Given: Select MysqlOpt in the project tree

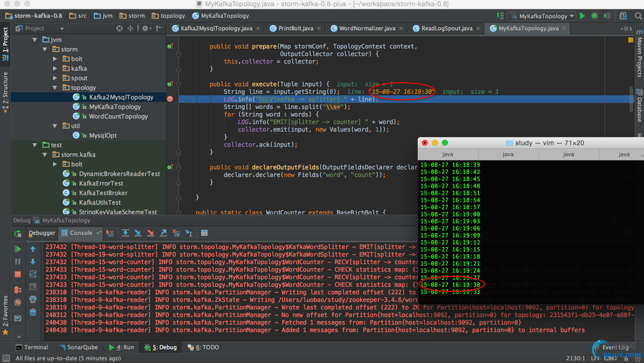Looking at the screenshot, I should coord(103,136).
